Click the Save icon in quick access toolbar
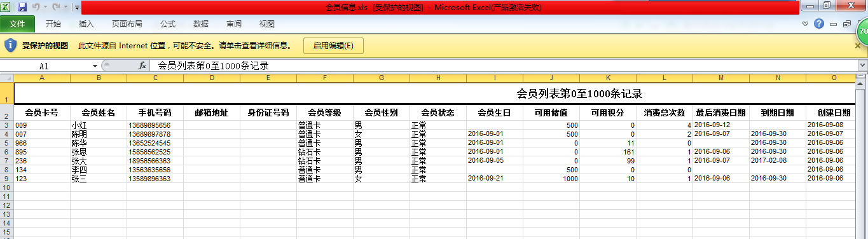 (x=22, y=7)
